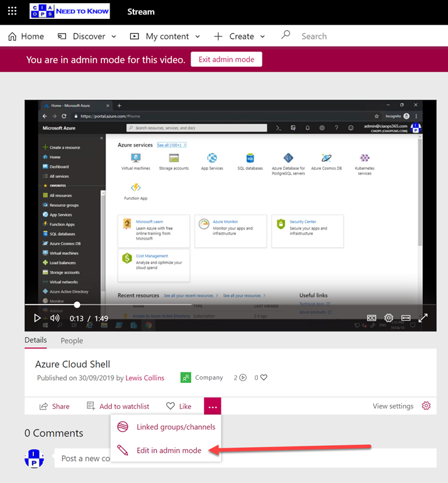448x483 pixels.
Task: Open the Create dropdown menu
Action: [239, 36]
